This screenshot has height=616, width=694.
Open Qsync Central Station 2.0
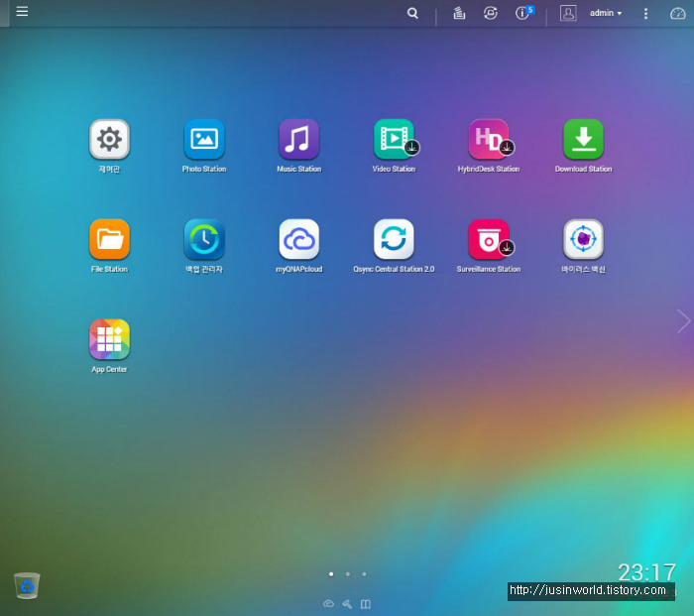[394, 239]
